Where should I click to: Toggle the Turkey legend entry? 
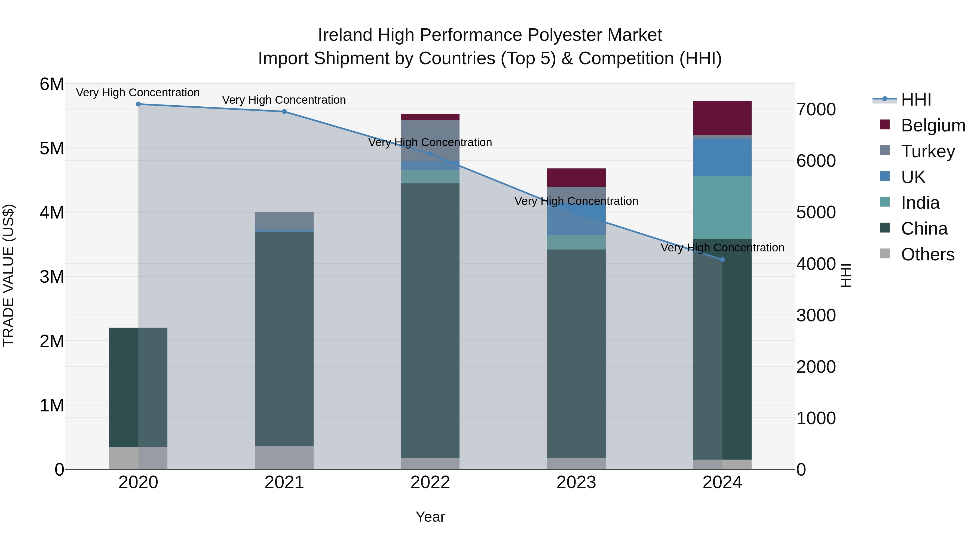pos(917,151)
